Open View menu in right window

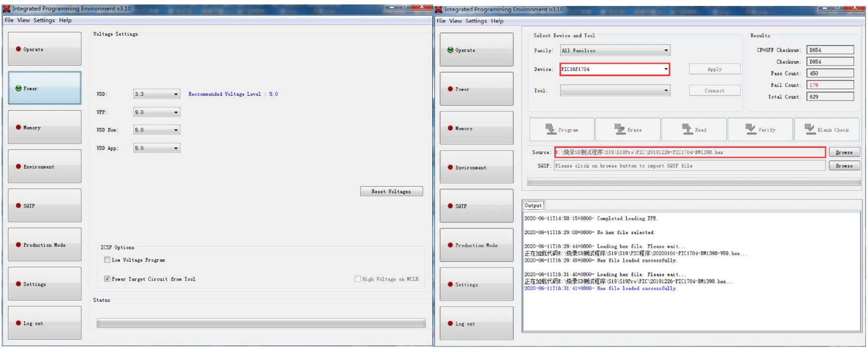click(455, 21)
